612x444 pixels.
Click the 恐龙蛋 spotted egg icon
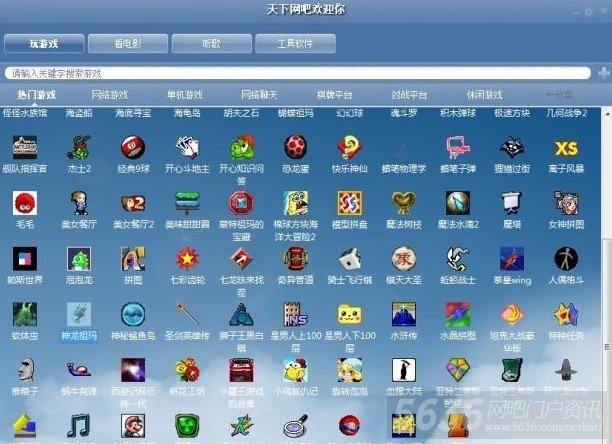pyautogui.click(x=295, y=147)
